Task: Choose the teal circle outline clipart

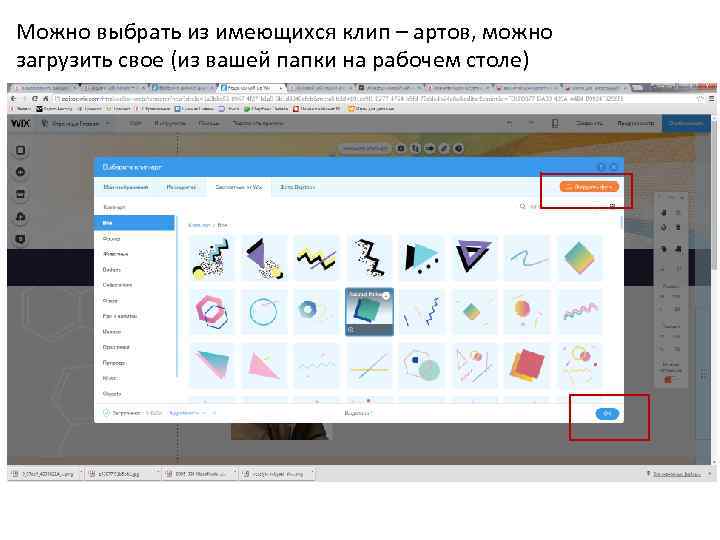Action: [x=264, y=312]
